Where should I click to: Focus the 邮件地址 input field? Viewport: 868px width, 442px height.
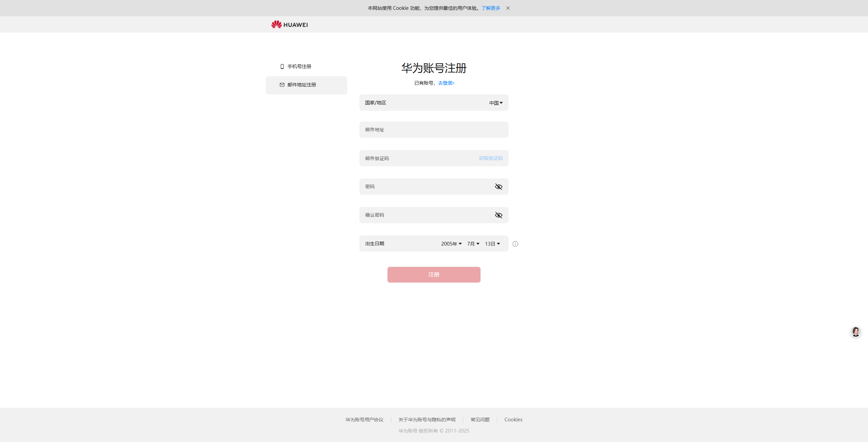coord(434,130)
